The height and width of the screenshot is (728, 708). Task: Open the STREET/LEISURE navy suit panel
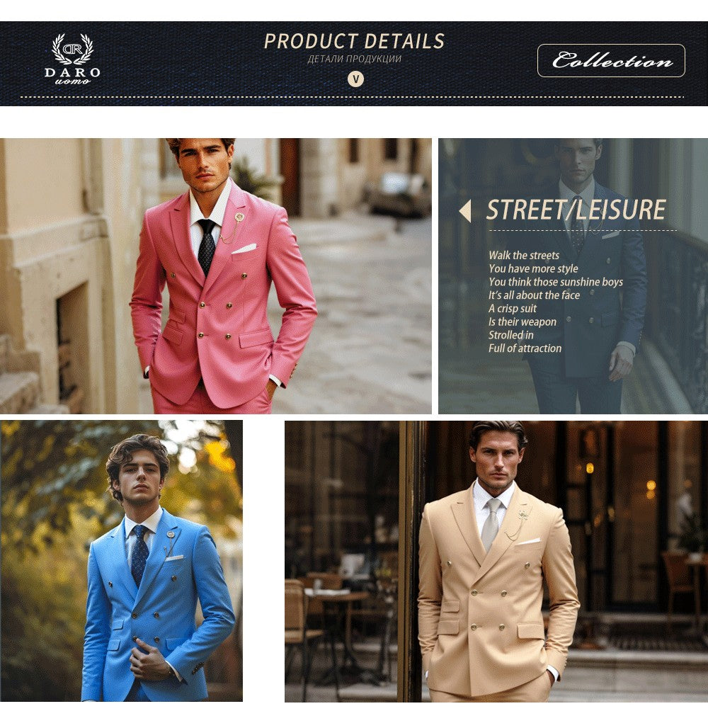573,275
